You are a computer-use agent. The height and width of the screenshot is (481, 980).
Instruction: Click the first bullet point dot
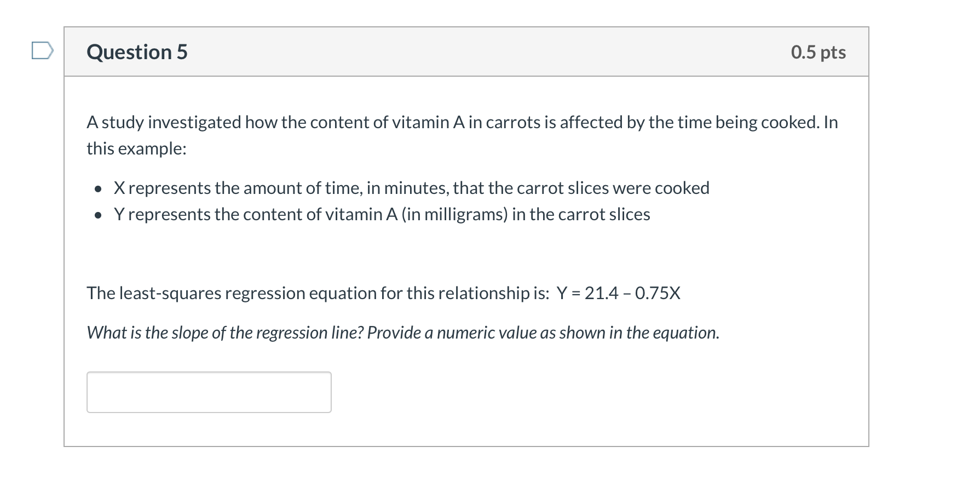[x=98, y=190]
